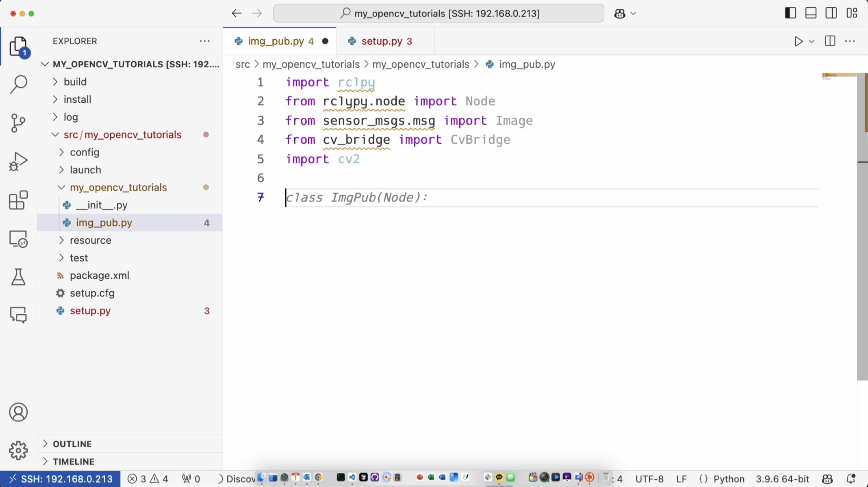Open the Extensions view
Screen dimensions: 868x487
coord(18,200)
